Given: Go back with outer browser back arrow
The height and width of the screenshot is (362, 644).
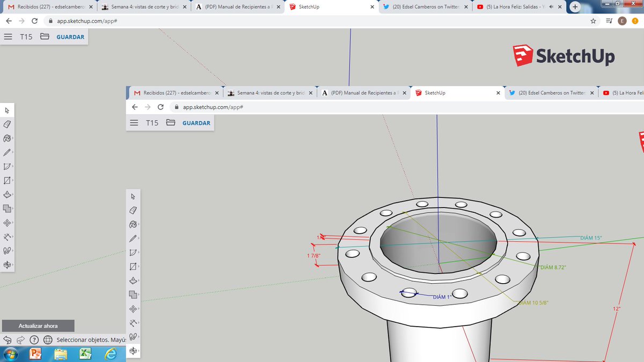Looking at the screenshot, I should point(9,21).
